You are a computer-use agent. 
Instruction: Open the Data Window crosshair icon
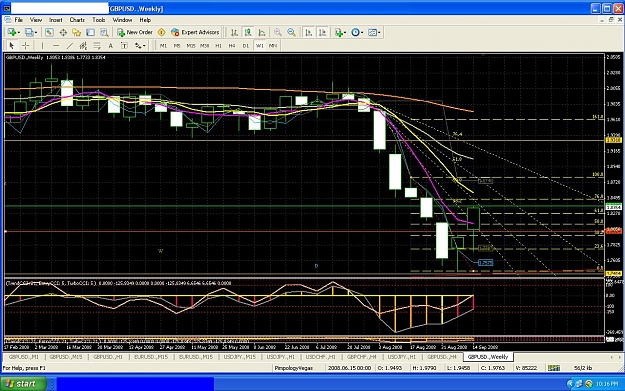coord(63,32)
